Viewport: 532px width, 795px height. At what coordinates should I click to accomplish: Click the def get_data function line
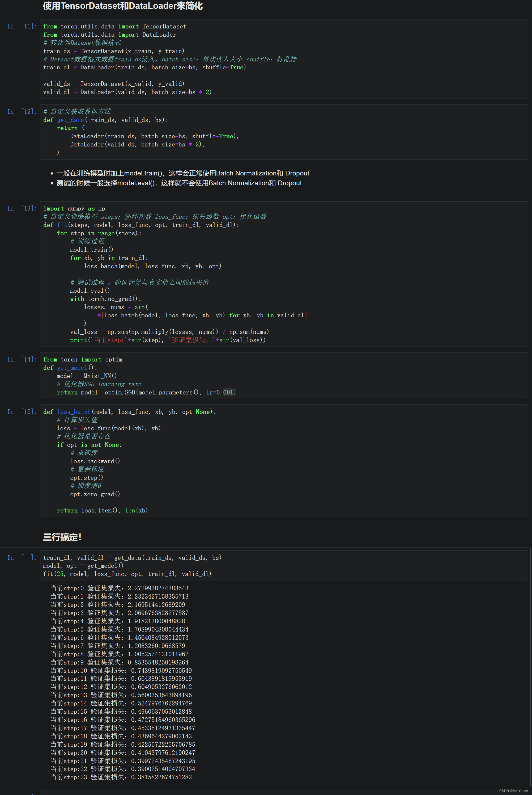tap(105, 120)
